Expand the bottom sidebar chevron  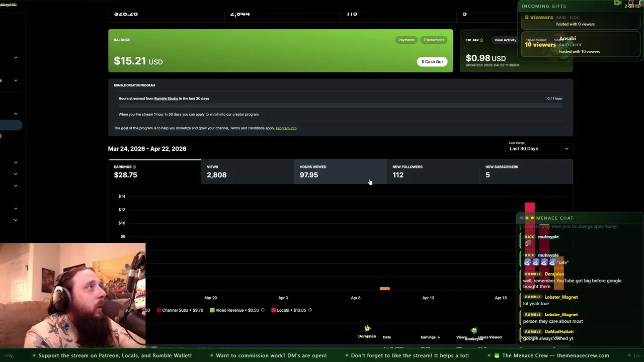[x=16, y=220]
